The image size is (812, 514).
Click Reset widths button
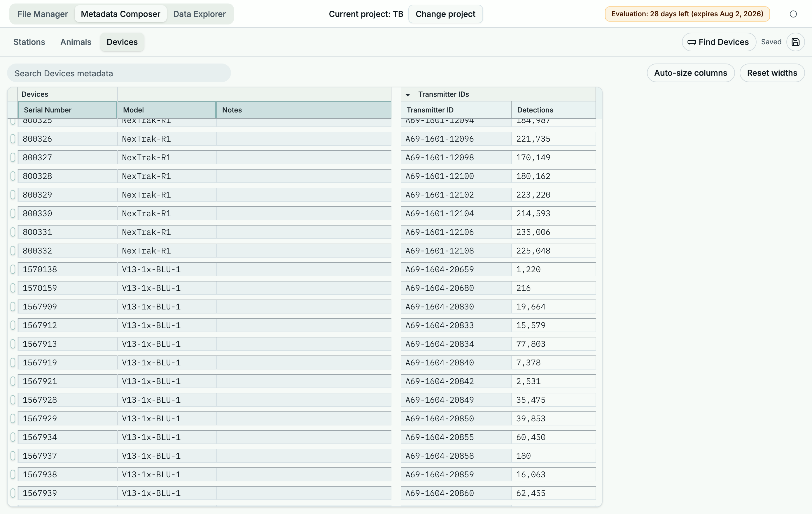[772, 73]
